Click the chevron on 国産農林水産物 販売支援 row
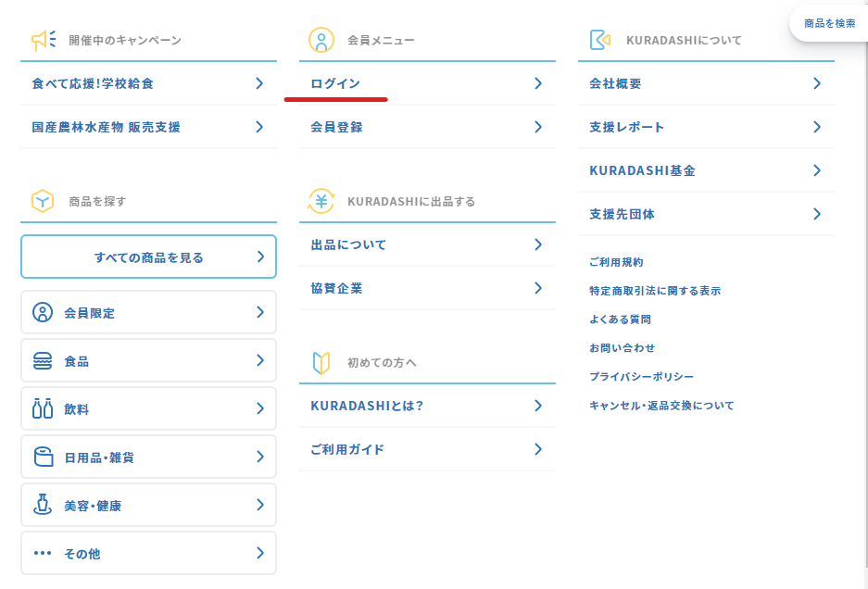This screenshot has height=589, width=868. 259,127
